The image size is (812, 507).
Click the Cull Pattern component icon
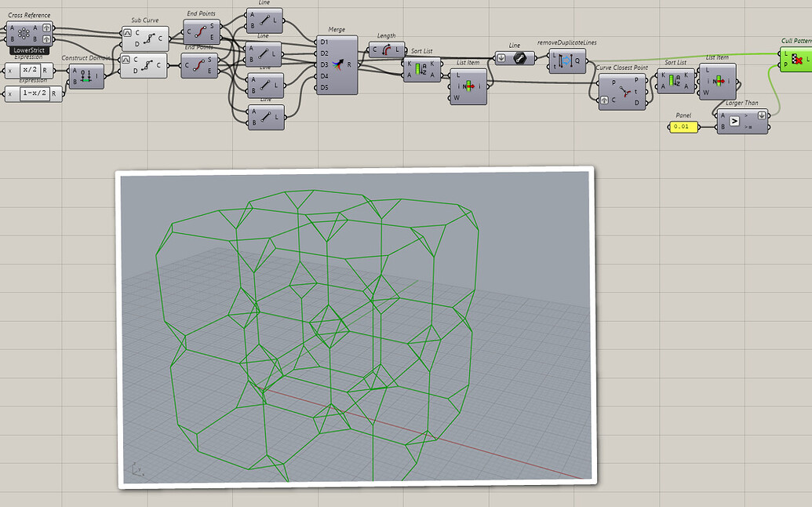(x=797, y=57)
